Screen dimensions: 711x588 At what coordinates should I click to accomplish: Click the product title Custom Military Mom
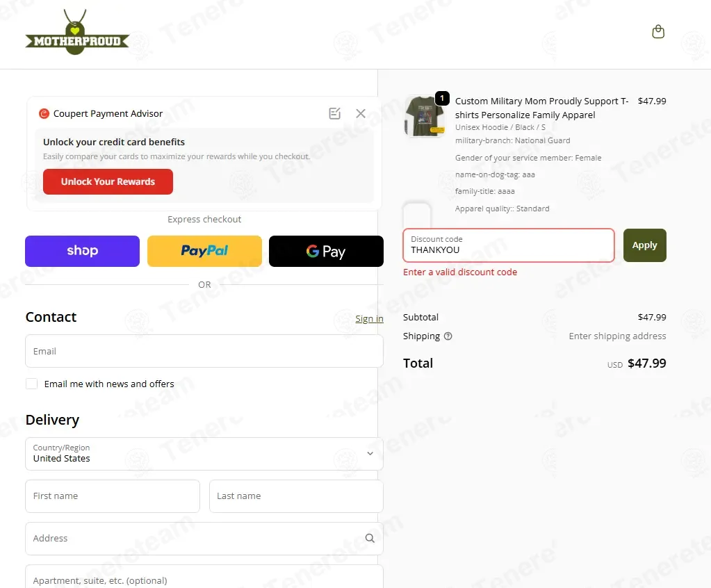click(x=542, y=108)
